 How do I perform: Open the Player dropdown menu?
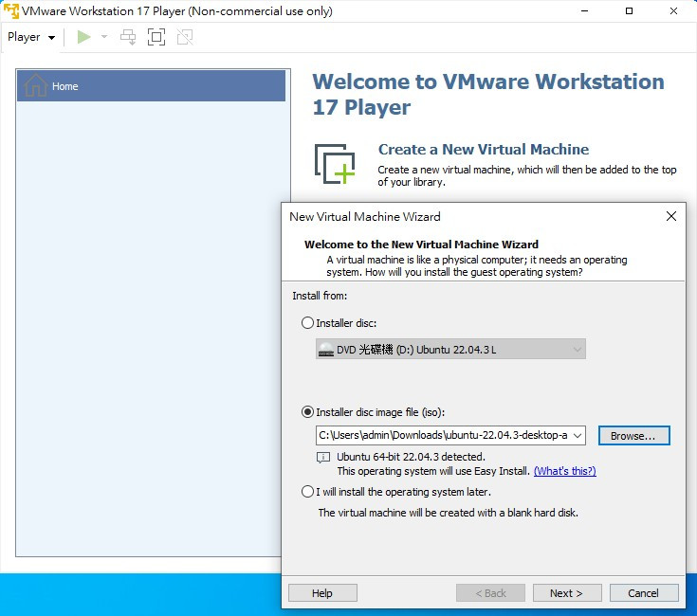point(31,37)
